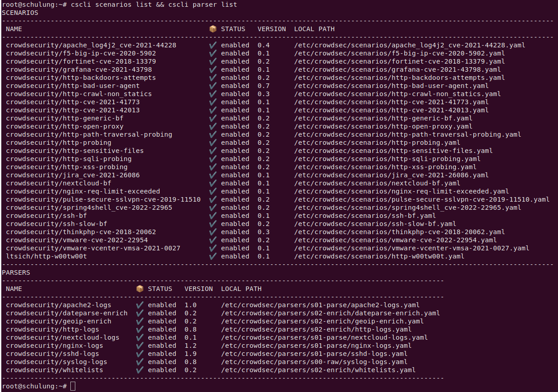Click the VERSION header in PARSERS table
Screen dimensions: 558x392
pos(198,289)
